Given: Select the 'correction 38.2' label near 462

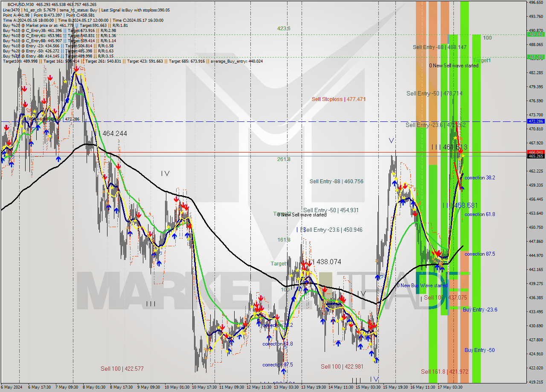Looking at the screenshot, I should (x=480, y=178).
